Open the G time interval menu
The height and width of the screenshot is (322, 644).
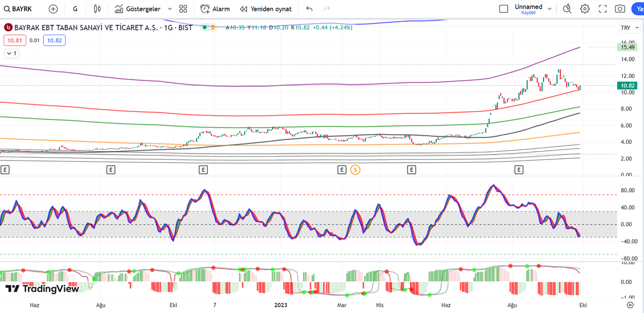(75, 9)
